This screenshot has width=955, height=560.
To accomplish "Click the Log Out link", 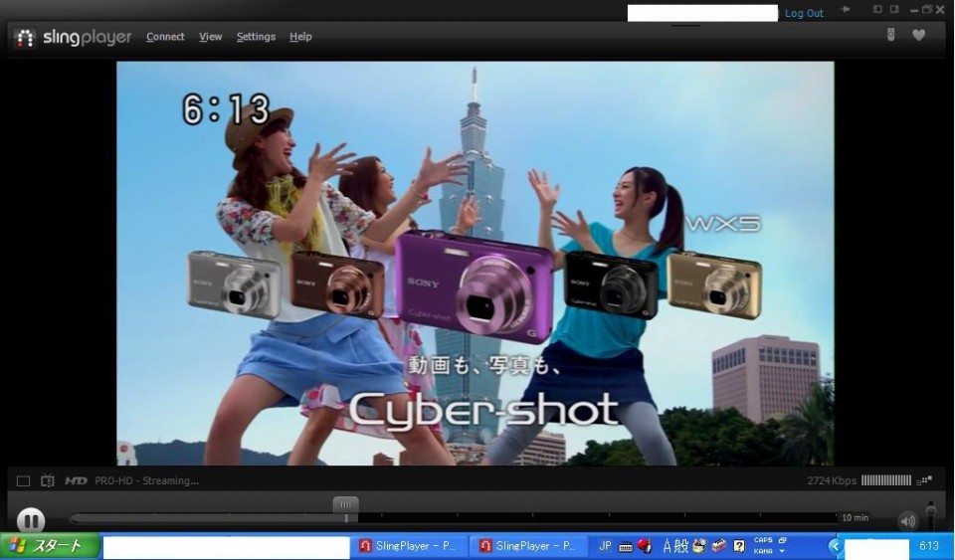I will (804, 13).
